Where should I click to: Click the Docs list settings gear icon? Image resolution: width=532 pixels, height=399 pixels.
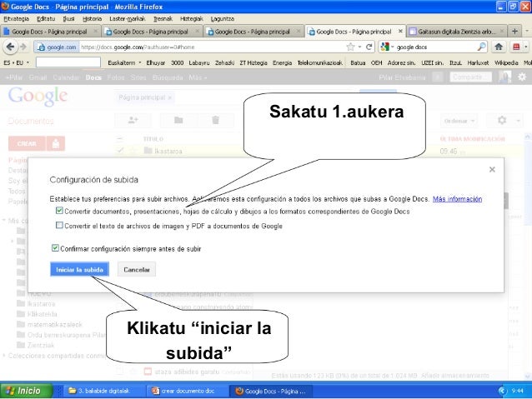click(x=502, y=120)
